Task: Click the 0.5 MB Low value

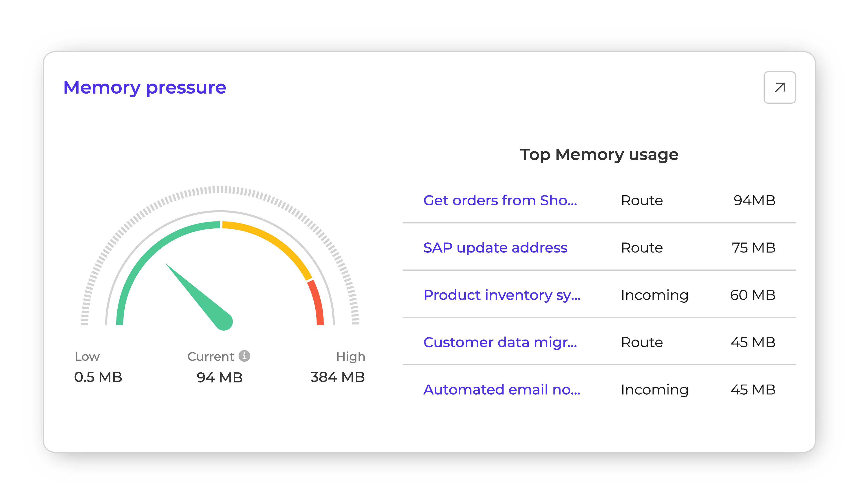Action: (98, 377)
